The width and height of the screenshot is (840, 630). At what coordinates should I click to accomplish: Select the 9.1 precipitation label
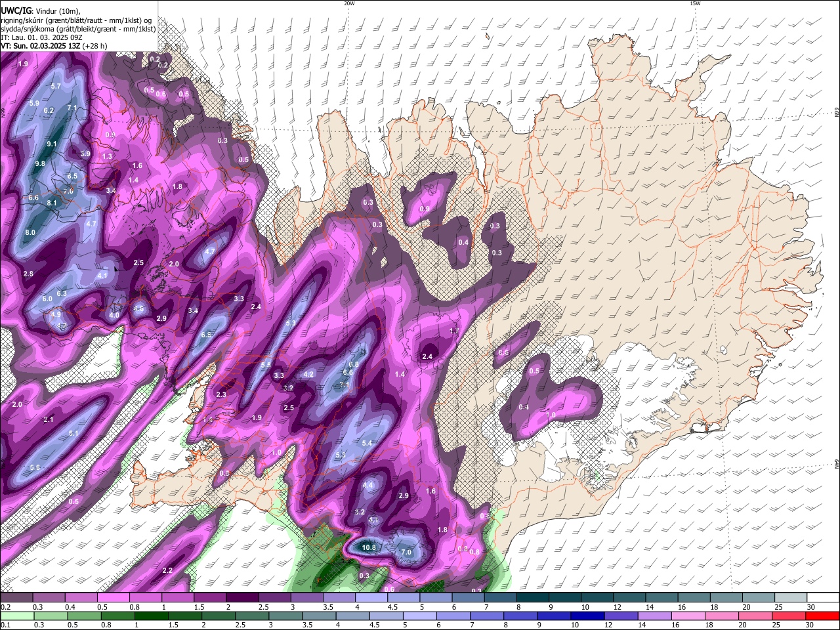click(52, 144)
